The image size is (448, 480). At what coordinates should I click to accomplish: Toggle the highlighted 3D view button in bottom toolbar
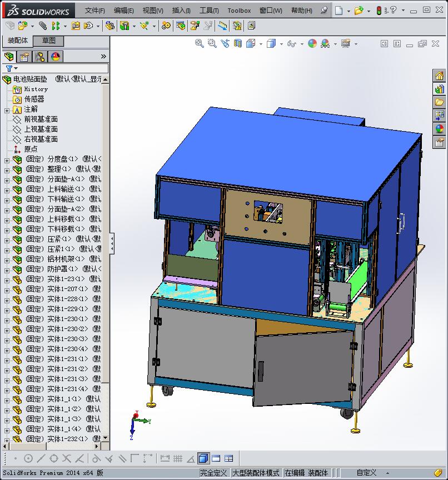pyautogui.click(x=203, y=458)
